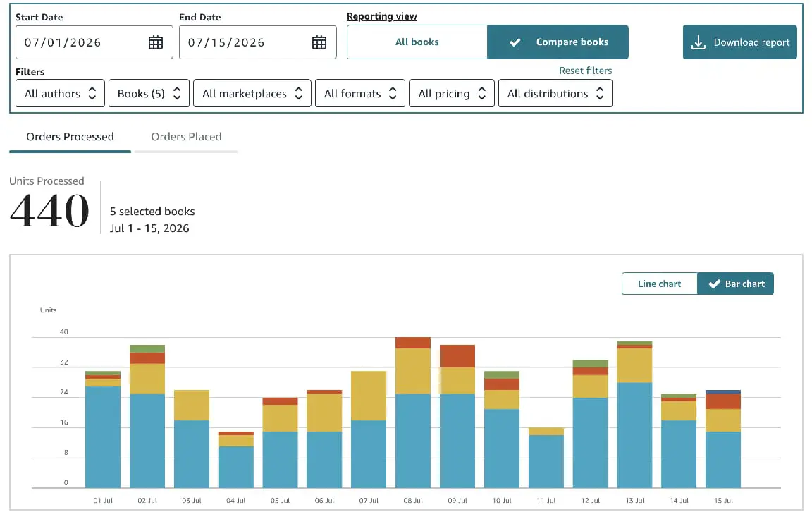The width and height of the screenshot is (812, 512).
Task: Open the All distributions dropdown
Action: point(555,93)
